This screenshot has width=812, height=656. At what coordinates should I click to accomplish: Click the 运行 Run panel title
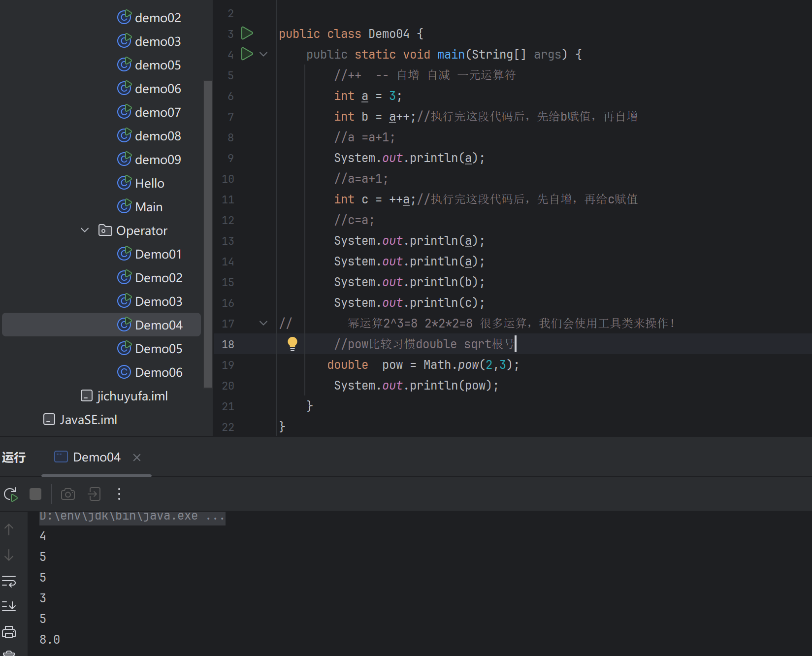pos(14,458)
